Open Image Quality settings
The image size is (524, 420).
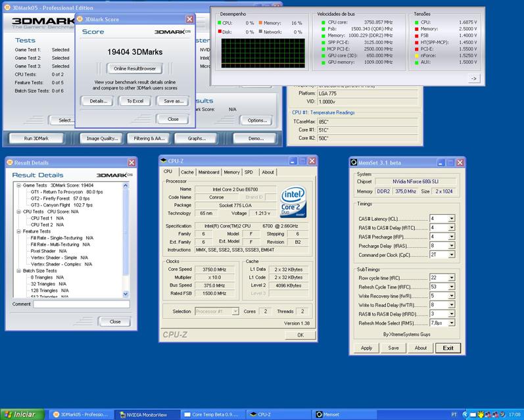tap(102, 138)
